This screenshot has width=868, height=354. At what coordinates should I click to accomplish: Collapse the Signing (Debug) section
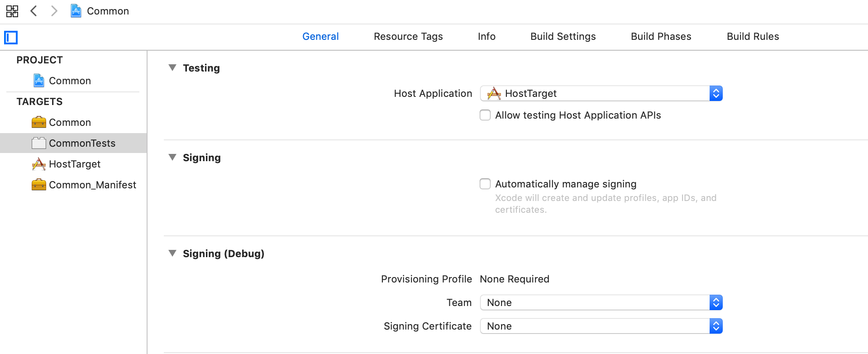[172, 254]
